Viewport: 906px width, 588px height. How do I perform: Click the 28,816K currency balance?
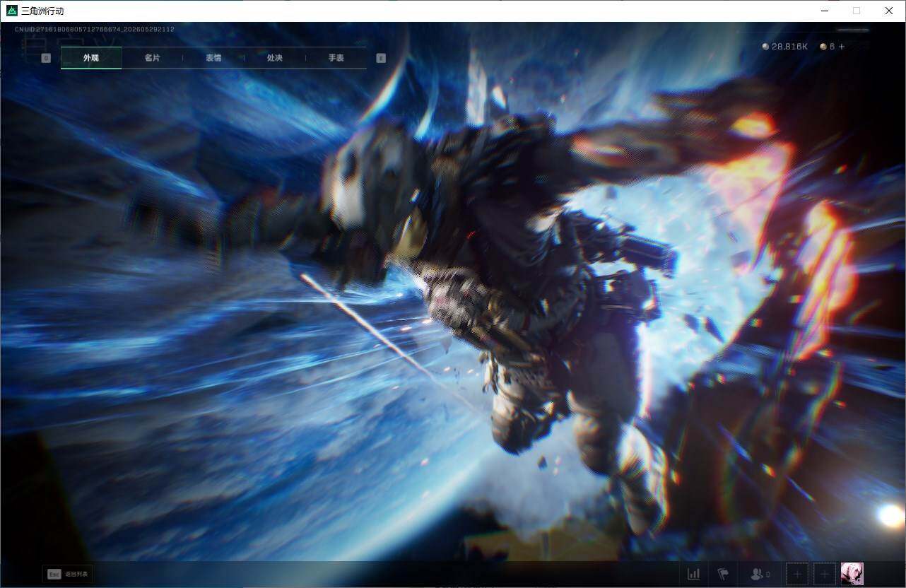789,47
